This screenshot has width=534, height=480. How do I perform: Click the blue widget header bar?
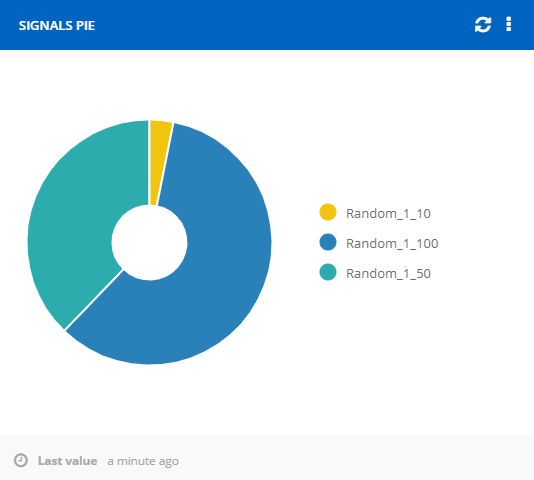pos(267,25)
